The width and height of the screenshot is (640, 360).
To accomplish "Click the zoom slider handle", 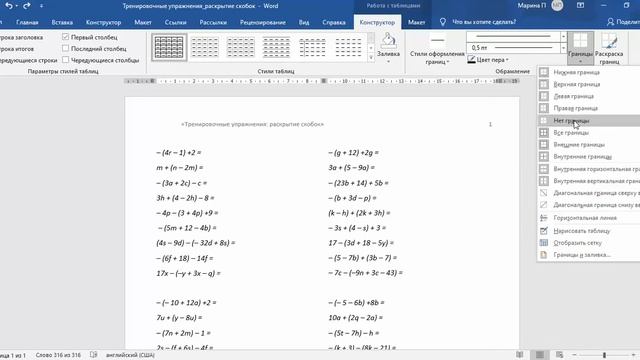I will (604, 355).
